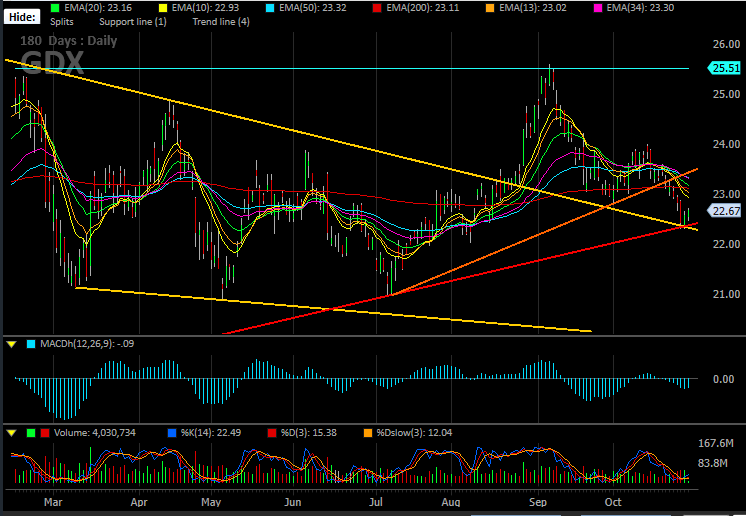The width and height of the screenshot is (746, 516).
Task: Click the Jun date axis label
Action: coord(293,502)
